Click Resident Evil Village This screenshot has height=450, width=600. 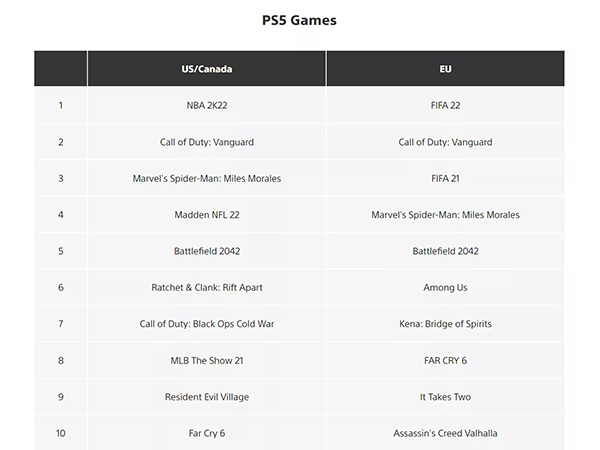click(x=207, y=397)
